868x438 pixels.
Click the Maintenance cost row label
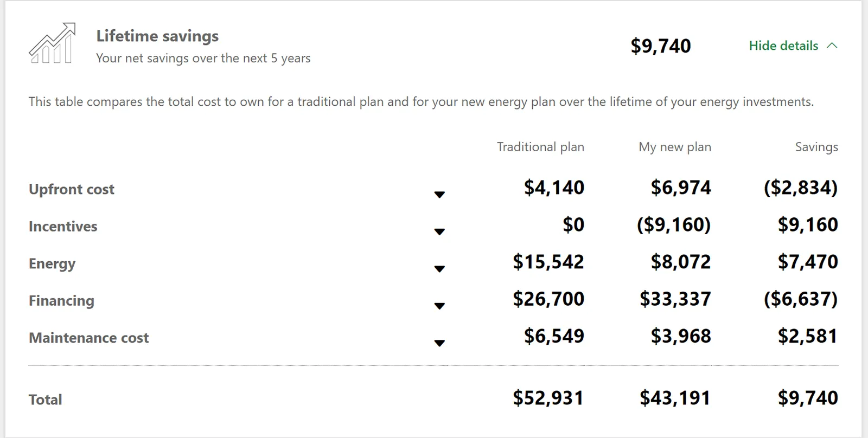tap(88, 338)
